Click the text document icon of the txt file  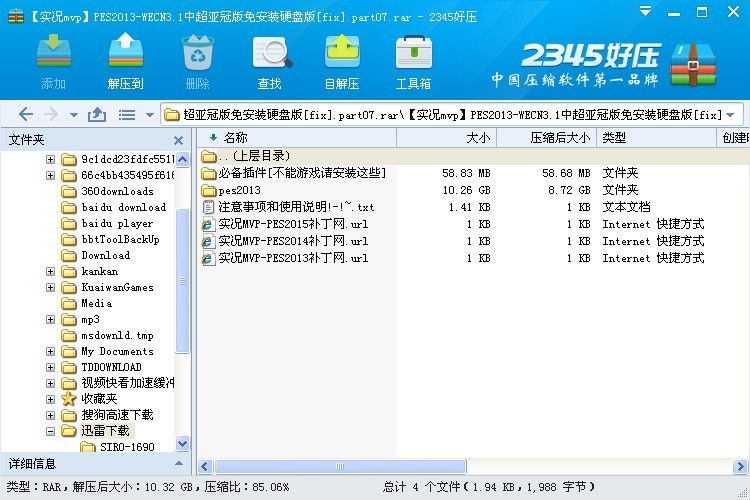pos(208,207)
